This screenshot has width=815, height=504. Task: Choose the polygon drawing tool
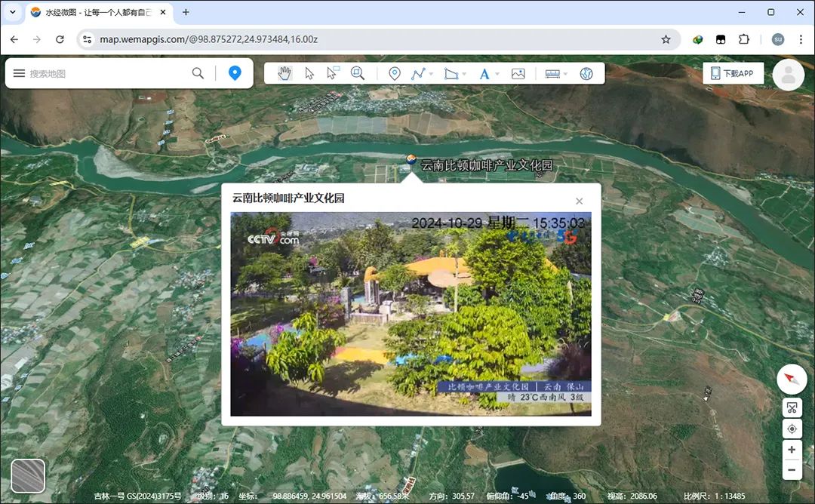(x=451, y=74)
